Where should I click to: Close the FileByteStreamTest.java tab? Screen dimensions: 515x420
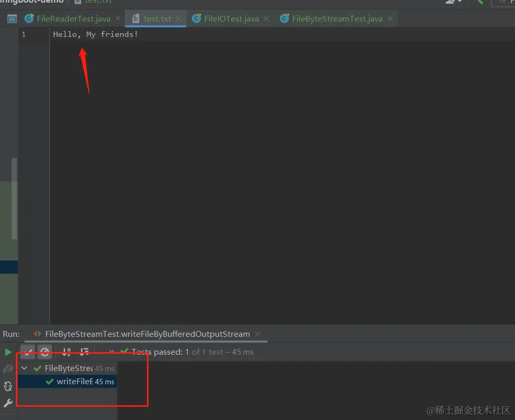(x=390, y=19)
